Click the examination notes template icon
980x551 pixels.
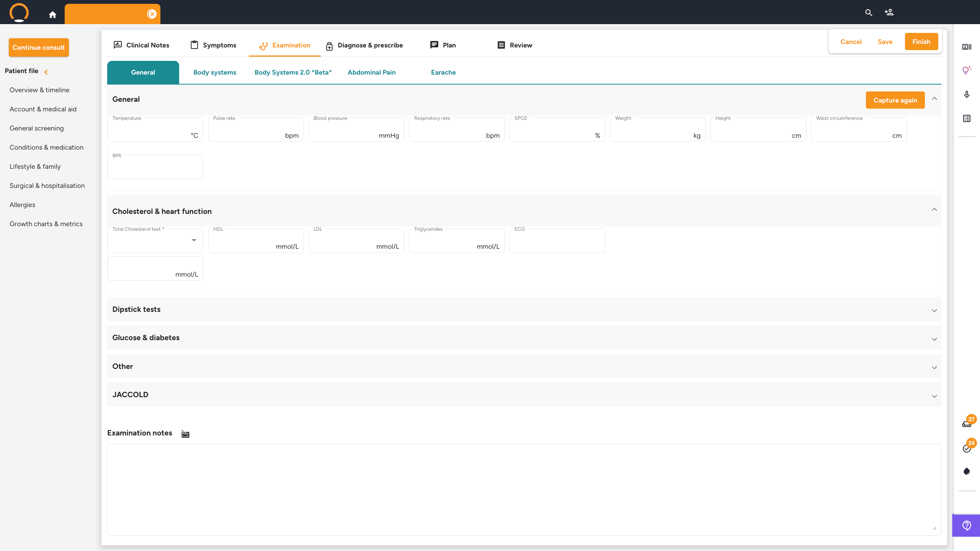pyautogui.click(x=185, y=434)
